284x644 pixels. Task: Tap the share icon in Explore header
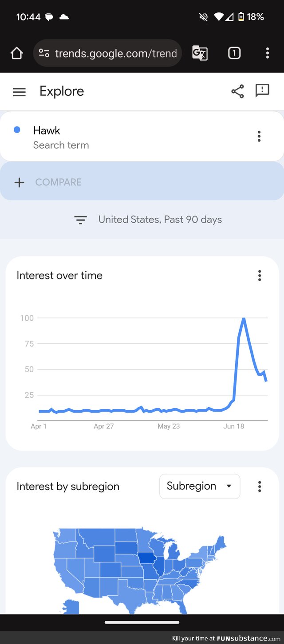(237, 91)
